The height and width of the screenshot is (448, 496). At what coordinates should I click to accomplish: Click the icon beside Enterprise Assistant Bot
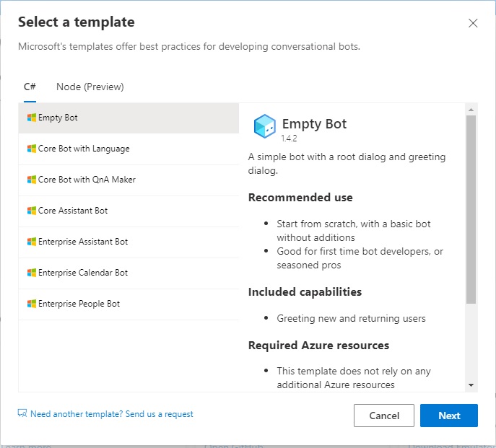32,242
